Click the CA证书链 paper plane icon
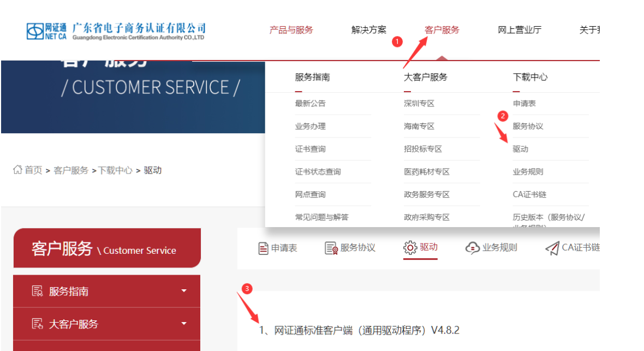Screen dimensions: 644x351 (552, 248)
